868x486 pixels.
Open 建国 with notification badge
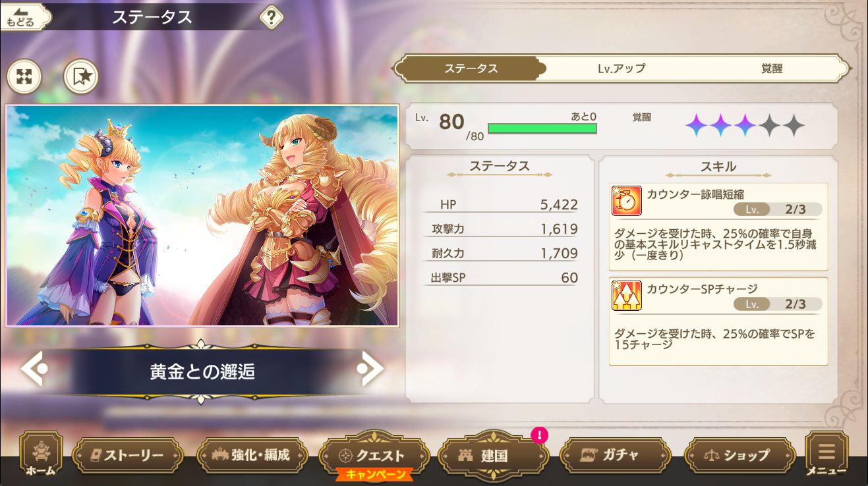coord(493,455)
